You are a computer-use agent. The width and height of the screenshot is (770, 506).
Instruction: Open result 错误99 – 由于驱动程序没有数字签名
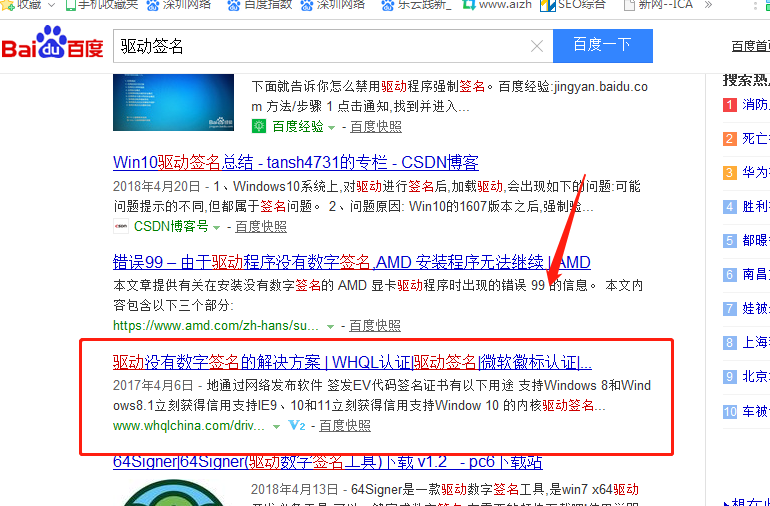pyautogui.click(x=352, y=262)
